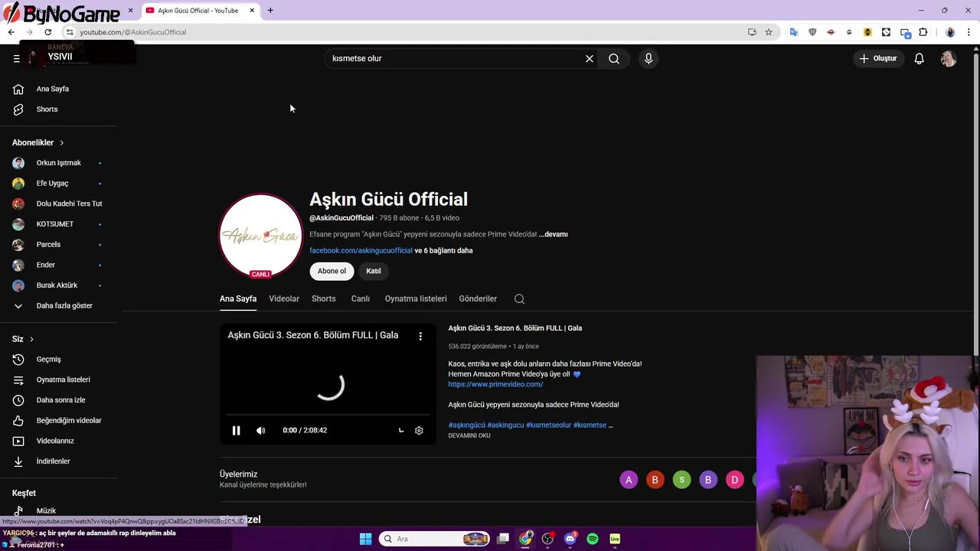The width and height of the screenshot is (980, 551).
Task: Click Abone ol subscribe button
Action: coord(332,271)
